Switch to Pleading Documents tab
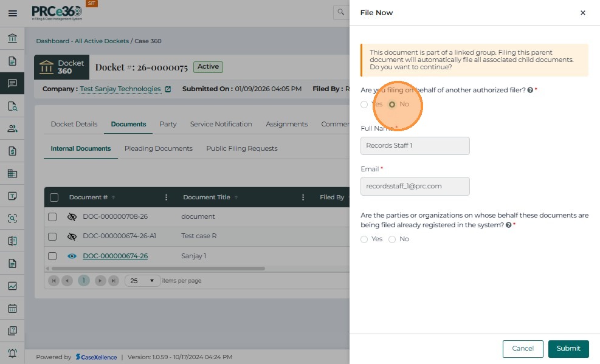The width and height of the screenshot is (600, 364). (x=158, y=148)
